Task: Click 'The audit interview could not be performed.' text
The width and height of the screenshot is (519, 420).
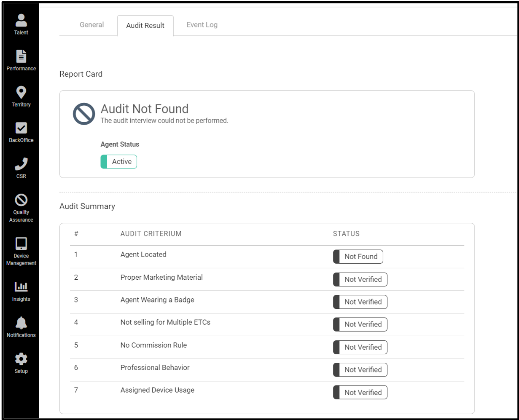Action: tap(164, 120)
